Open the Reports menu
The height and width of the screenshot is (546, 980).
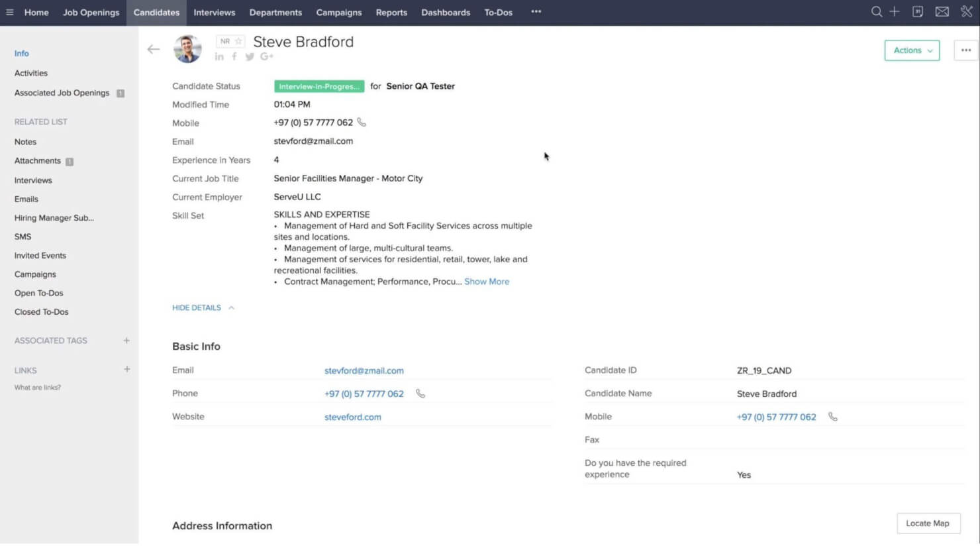pos(391,12)
